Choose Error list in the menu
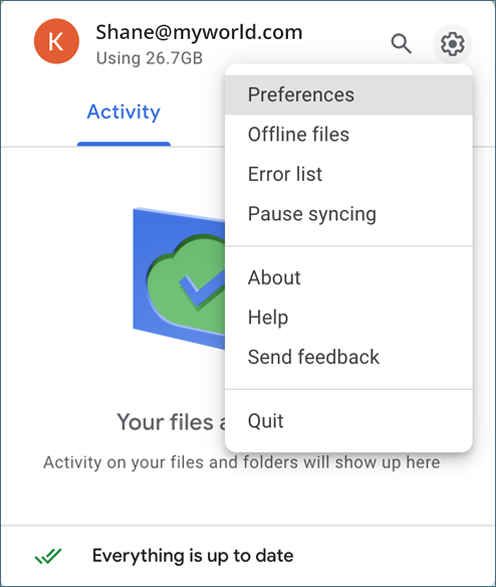The height and width of the screenshot is (587, 496). 349,174
